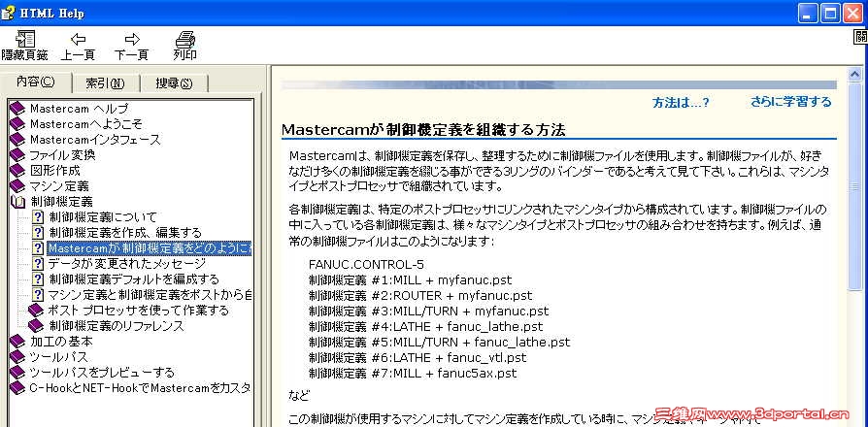Click the 制御機定義を作成、編集する topic icon
Image resolution: width=868 pixels, height=427 pixels.
point(38,232)
